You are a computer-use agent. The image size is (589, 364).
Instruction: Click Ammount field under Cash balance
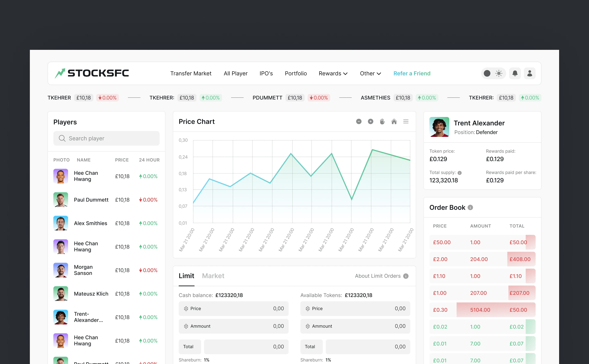234,326
